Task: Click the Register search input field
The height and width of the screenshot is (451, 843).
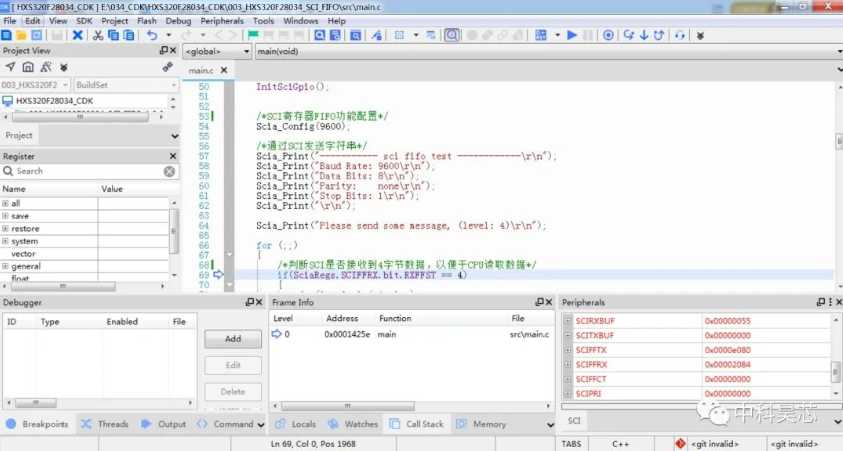Action: [x=89, y=171]
